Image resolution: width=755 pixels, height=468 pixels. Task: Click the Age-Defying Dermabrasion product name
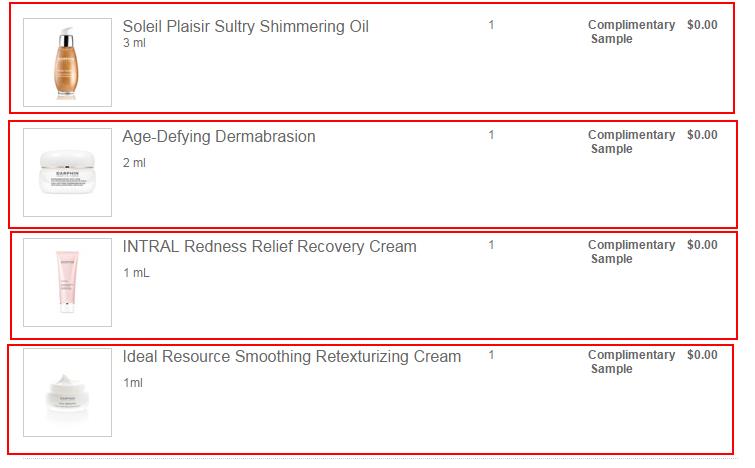(x=219, y=137)
